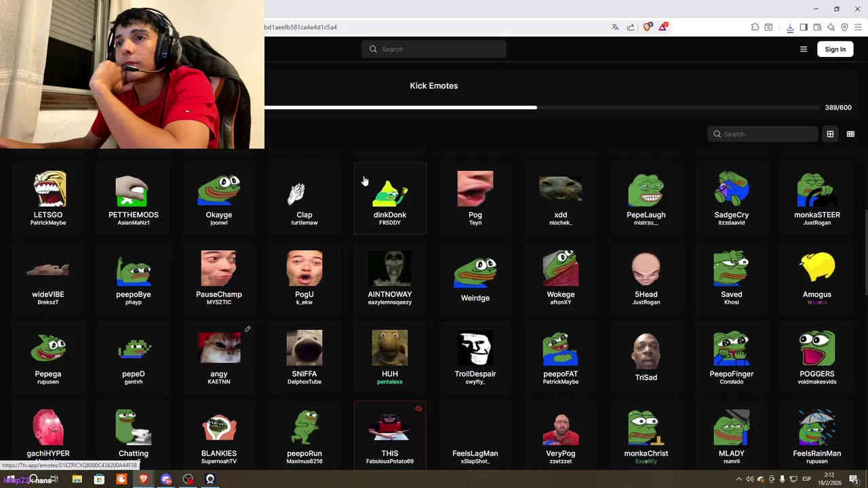Screen dimensions: 868x488
Task: Open the browser downloads icon
Action: (x=790, y=27)
